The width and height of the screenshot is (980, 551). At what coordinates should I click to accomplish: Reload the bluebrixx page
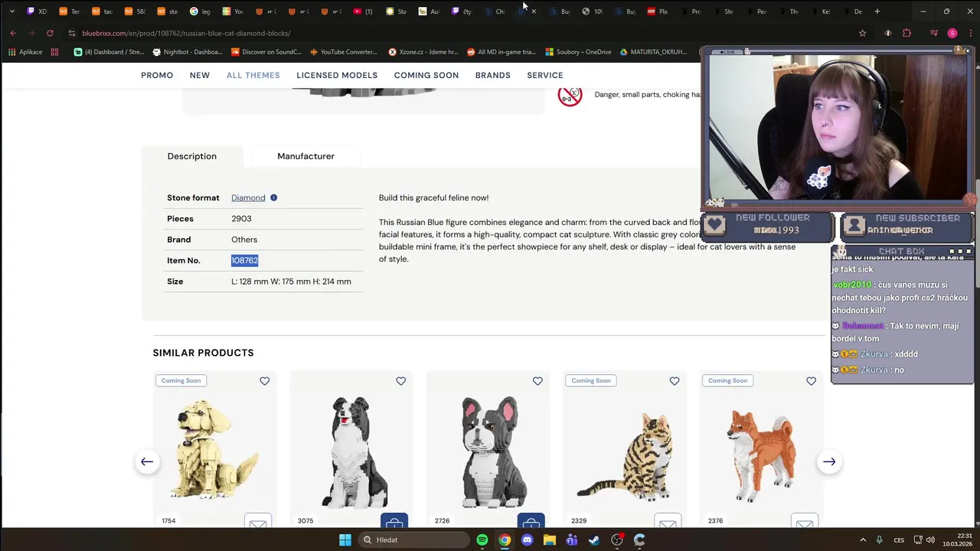coord(50,33)
